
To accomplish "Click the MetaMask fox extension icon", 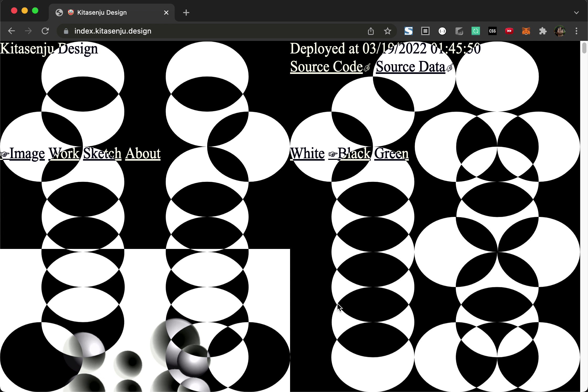I will click(526, 31).
